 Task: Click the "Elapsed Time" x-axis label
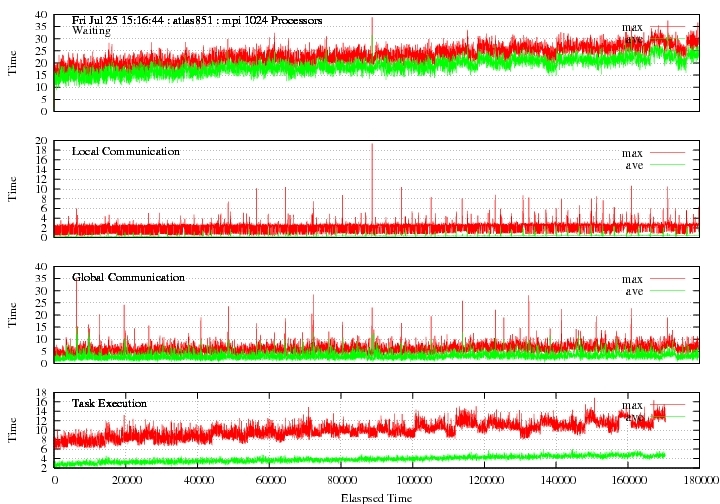tap(376, 498)
